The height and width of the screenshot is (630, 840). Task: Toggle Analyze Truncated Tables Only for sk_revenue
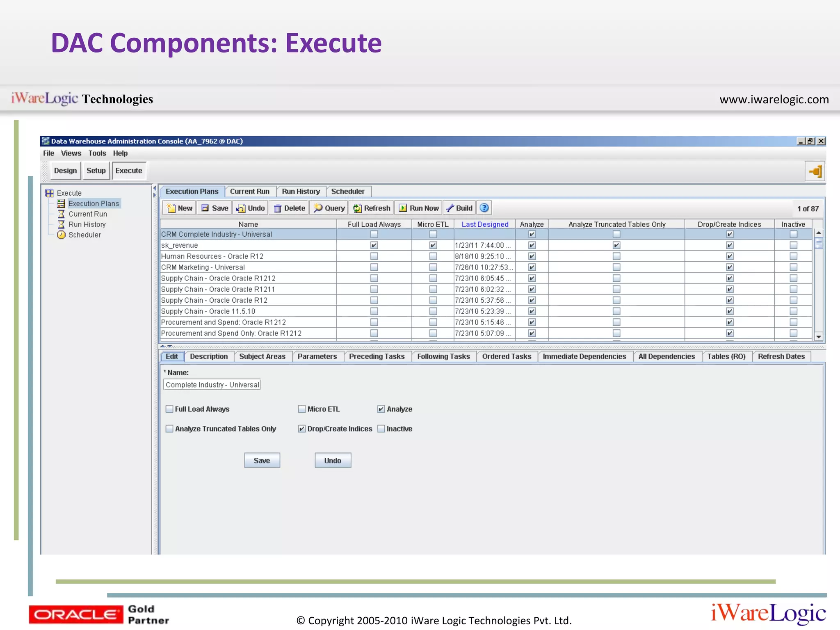tap(616, 245)
